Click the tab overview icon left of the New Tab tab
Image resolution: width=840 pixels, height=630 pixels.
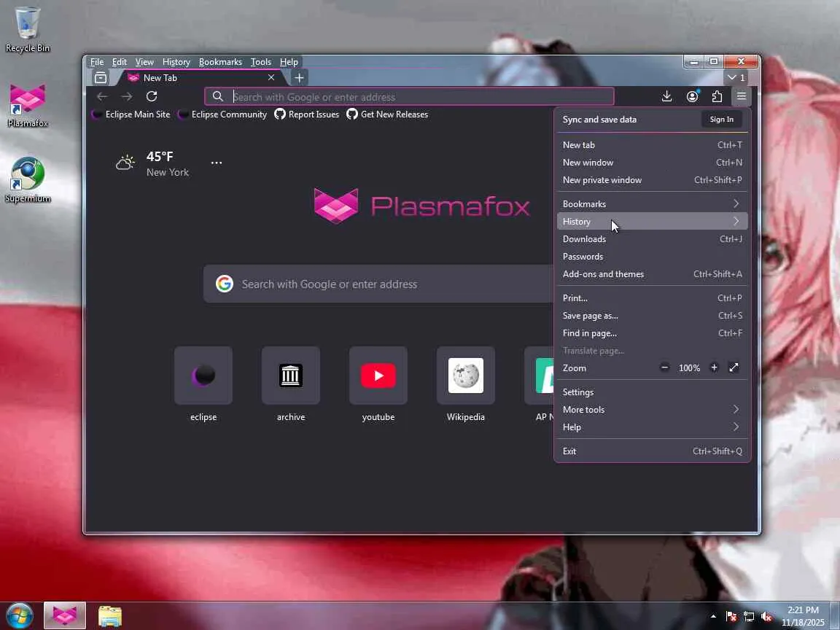click(100, 78)
